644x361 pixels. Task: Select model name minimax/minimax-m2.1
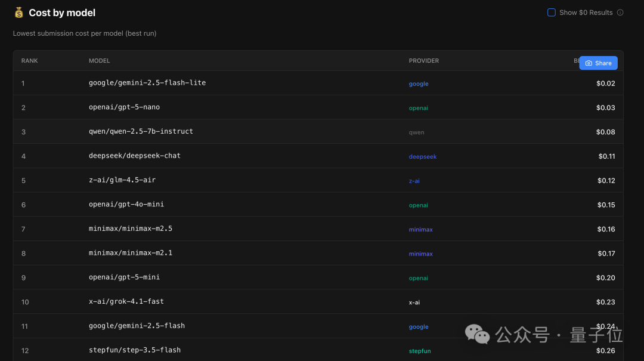click(x=131, y=252)
